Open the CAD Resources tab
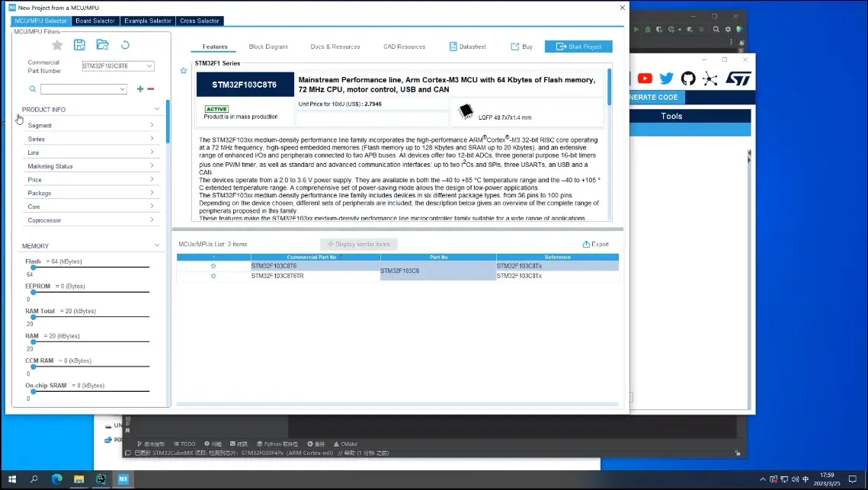 [404, 46]
